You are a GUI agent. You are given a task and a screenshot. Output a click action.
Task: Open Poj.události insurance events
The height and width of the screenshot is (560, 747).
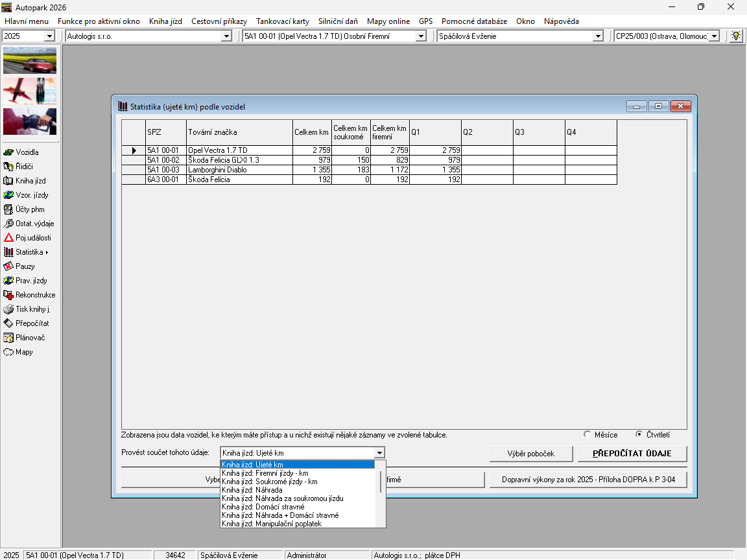[x=32, y=238]
